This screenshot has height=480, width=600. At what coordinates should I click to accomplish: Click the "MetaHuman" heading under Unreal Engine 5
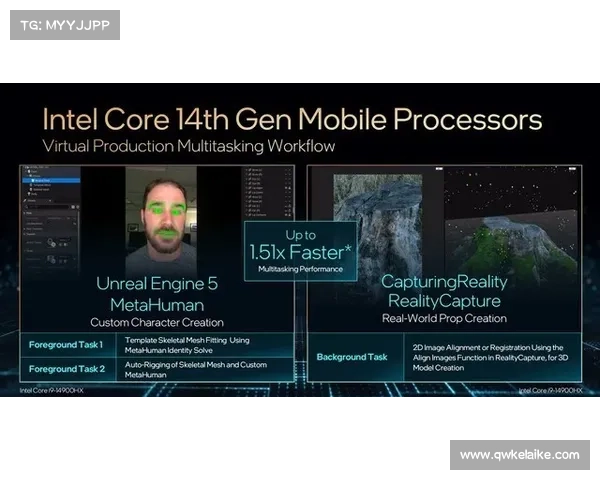tap(157, 305)
